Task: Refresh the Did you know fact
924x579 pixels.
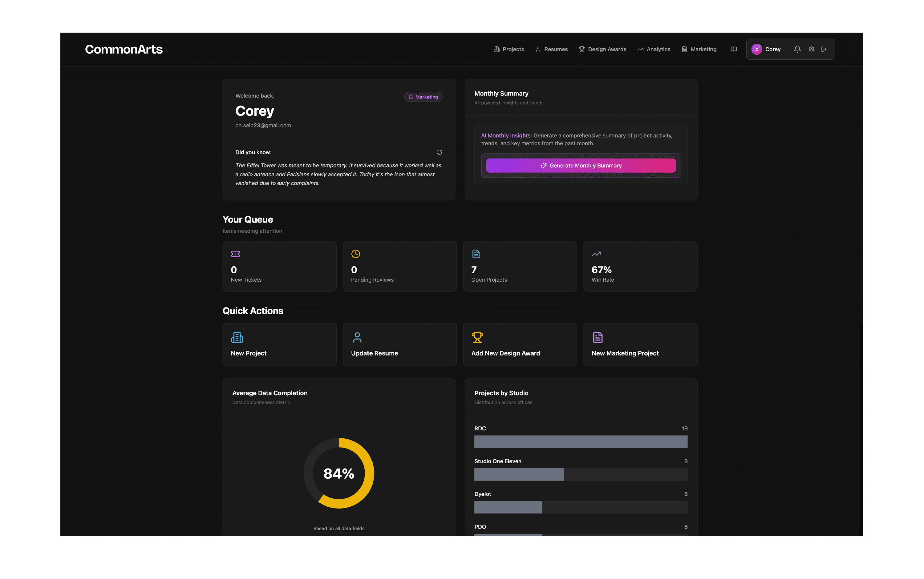Action: click(x=439, y=152)
